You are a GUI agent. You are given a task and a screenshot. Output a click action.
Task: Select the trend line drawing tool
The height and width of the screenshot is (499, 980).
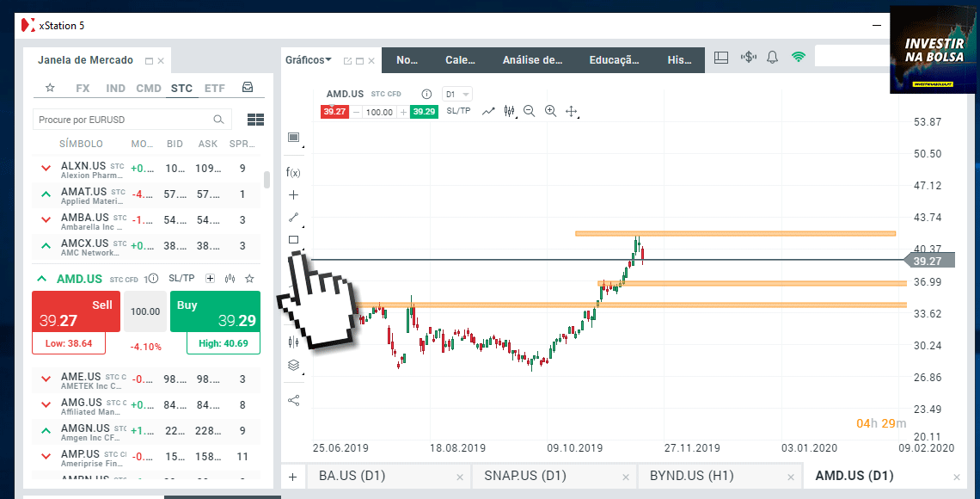coord(293,218)
